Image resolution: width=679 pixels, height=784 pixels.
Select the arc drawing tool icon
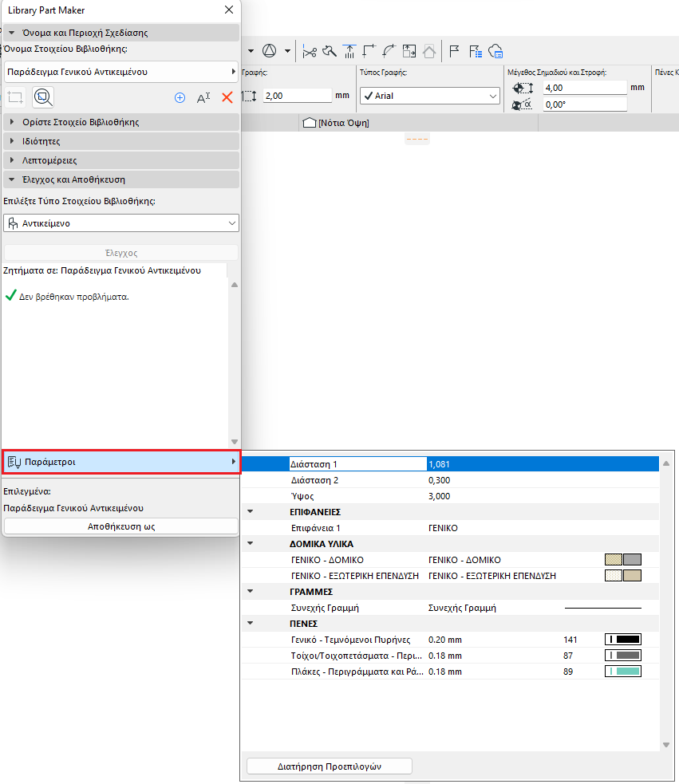(x=389, y=51)
